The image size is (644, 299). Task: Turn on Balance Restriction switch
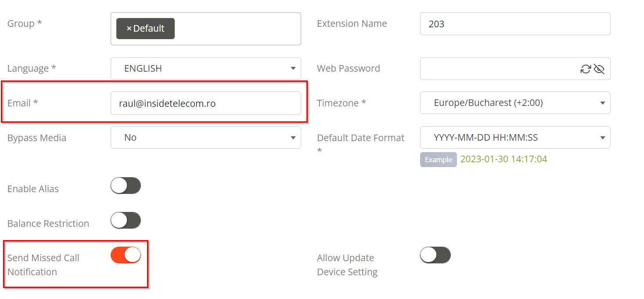(x=126, y=220)
